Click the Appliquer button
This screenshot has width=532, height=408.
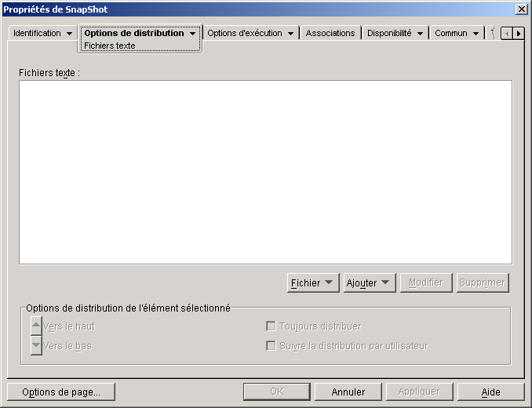point(419,392)
